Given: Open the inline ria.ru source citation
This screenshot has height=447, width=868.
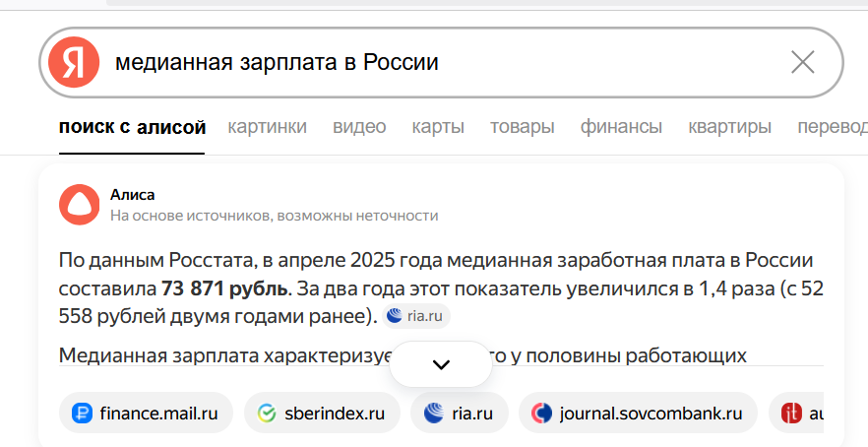Looking at the screenshot, I should 416,316.
